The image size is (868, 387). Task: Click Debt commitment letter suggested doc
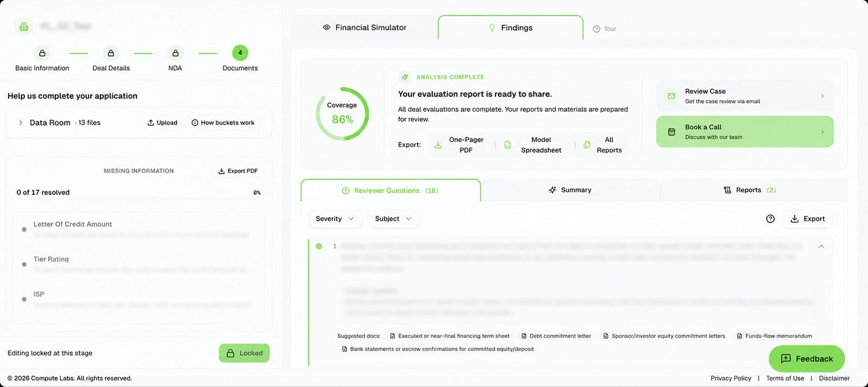pyautogui.click(x=556, y=336)
